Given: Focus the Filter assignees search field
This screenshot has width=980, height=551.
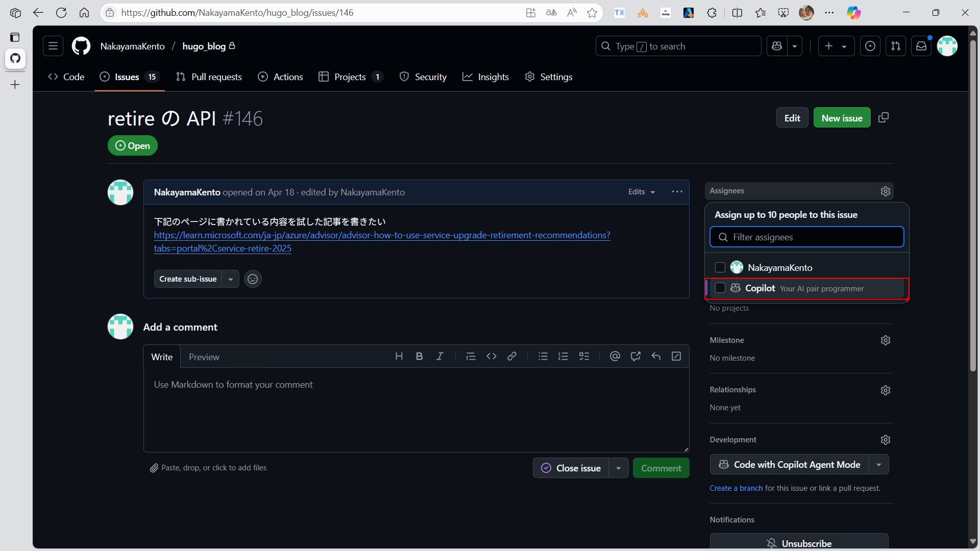Looking at the screenshot, I should tap(806, 237).
